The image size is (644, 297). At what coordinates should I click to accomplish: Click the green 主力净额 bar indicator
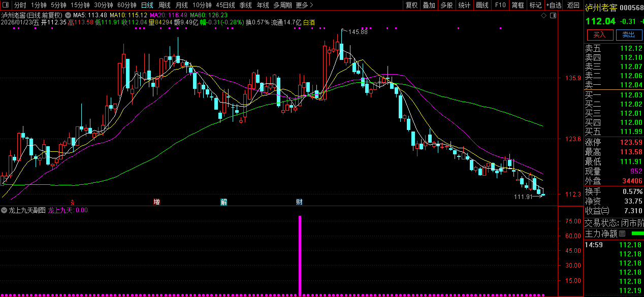pos(637,234)
